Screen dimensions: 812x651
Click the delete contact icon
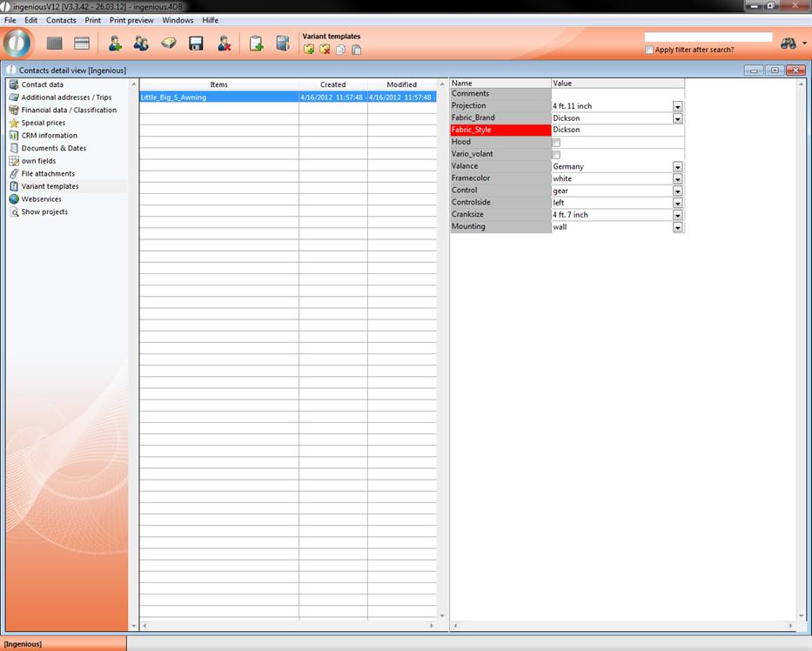tap(224, 44)
